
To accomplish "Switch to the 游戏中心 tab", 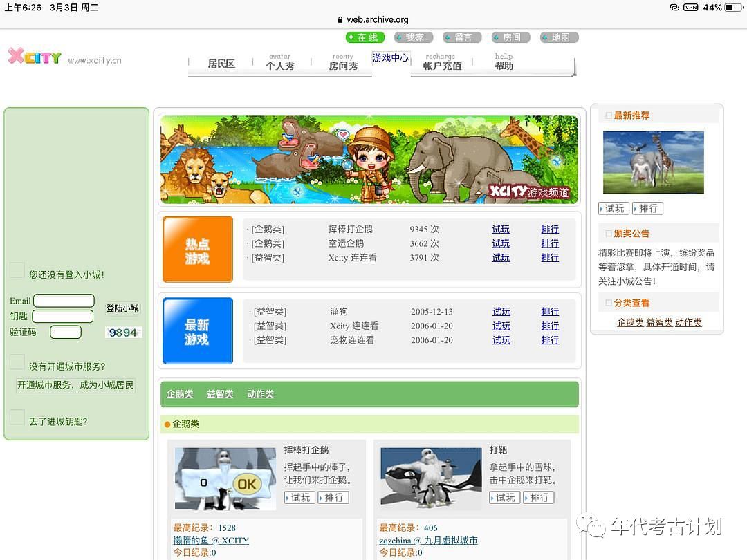I will (391, 58).
